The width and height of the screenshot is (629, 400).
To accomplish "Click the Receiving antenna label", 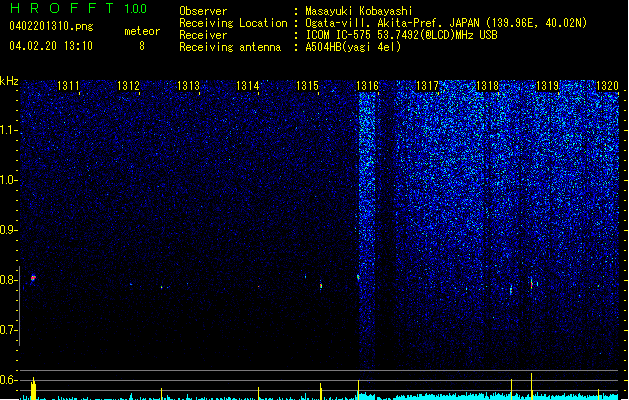I will coord(230,47).
